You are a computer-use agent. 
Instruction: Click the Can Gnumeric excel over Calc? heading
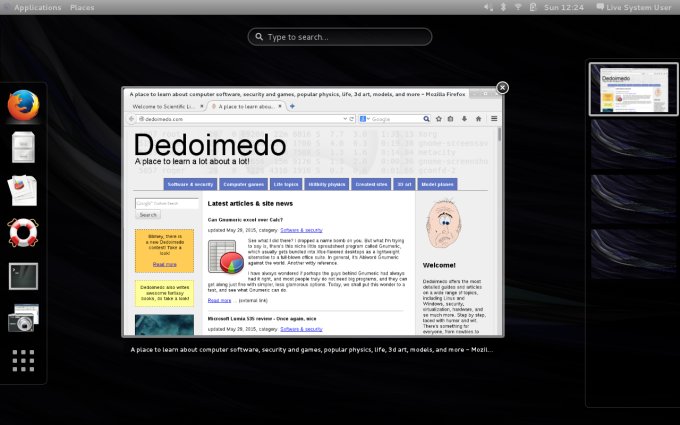tap(245, 220)
